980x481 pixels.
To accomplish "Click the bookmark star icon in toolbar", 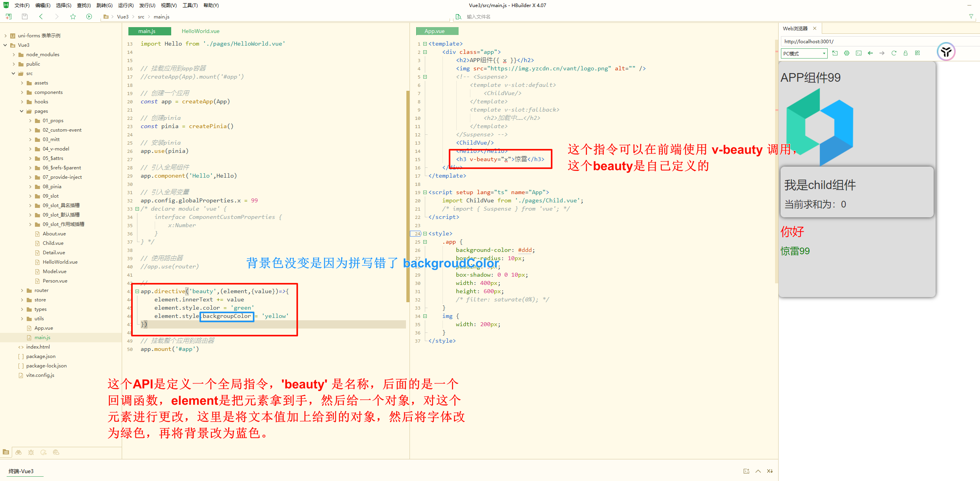I will tap(73, 17).
